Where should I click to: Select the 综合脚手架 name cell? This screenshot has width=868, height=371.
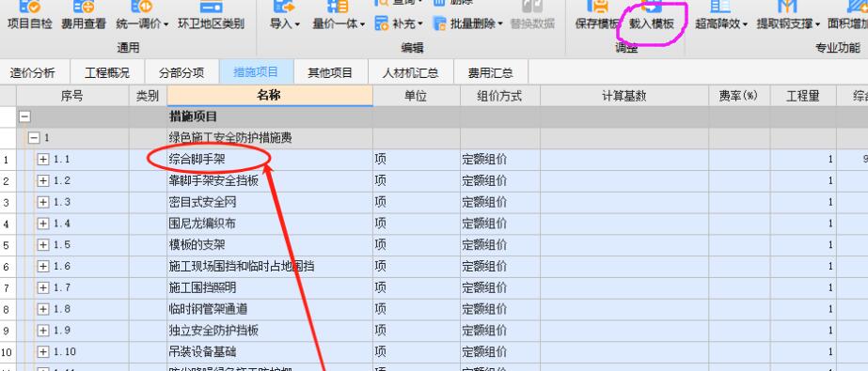tap(270, 160)
